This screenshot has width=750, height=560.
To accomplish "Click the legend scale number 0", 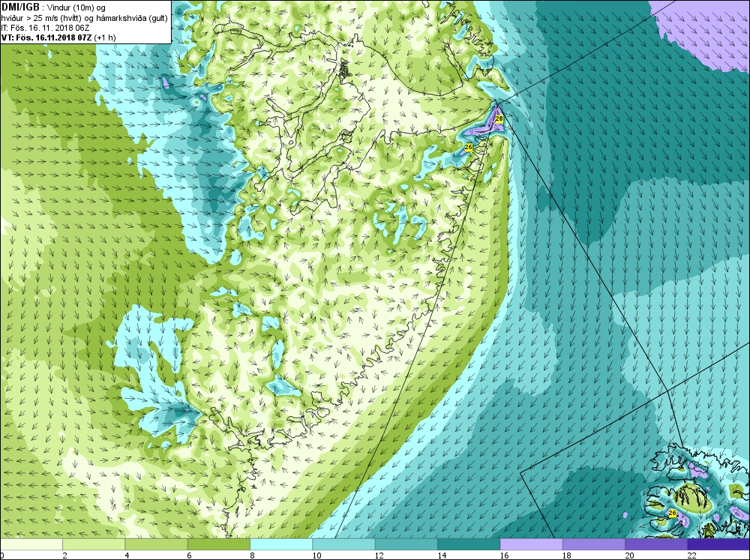I will (2, 556).
